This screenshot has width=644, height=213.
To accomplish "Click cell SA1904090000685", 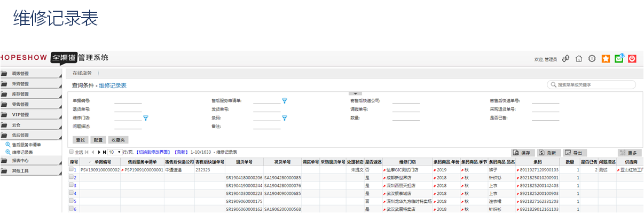I will coord(282,193).
